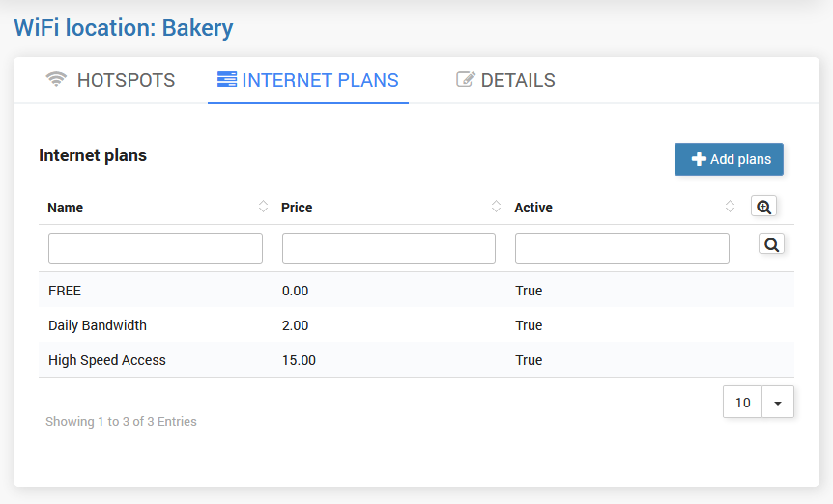Sort table by Active column arrows
The width and height of the screenshot is (833, 504).
730,206
